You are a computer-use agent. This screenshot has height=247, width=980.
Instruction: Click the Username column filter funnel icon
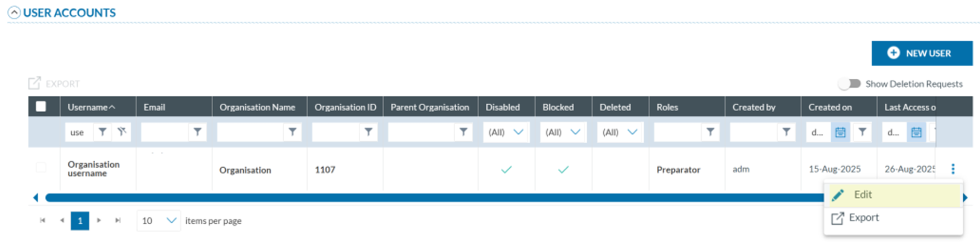tap(102, 132)
